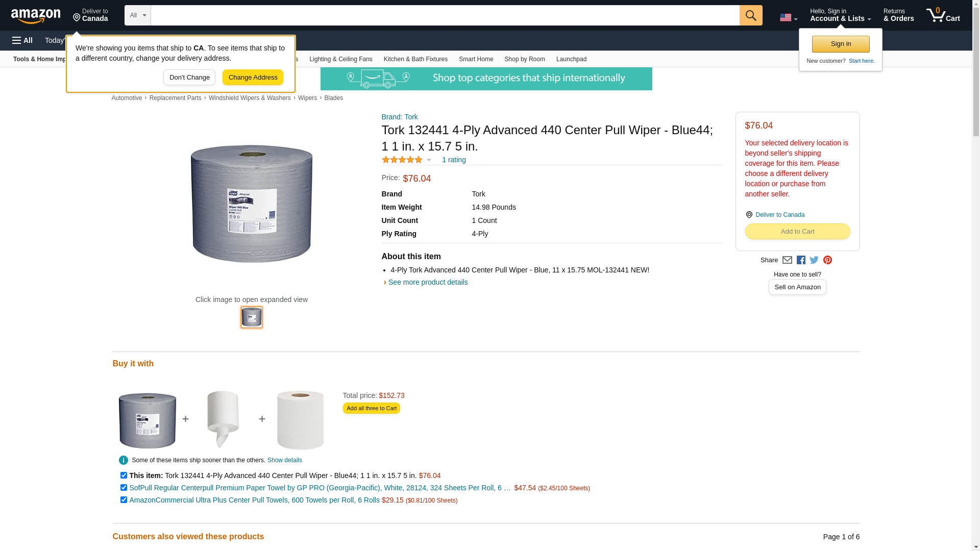Screen dimensions: 980x551
Task: Uncheck the AmazonCommercial towels checkbox
Action: tap(124, 500)
